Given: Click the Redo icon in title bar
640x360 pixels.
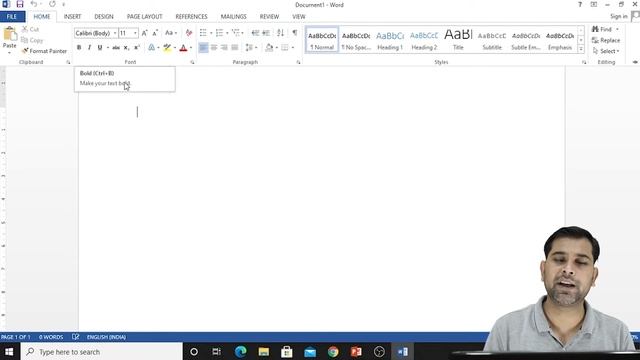Looking at the screenshot, I should [52, 4].
